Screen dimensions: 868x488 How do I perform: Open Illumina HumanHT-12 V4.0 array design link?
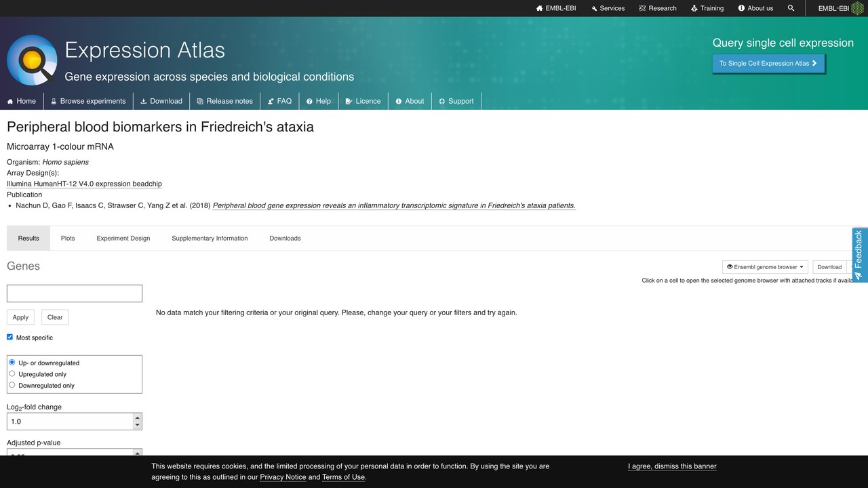pyautogui.click(x=84, y=184)
